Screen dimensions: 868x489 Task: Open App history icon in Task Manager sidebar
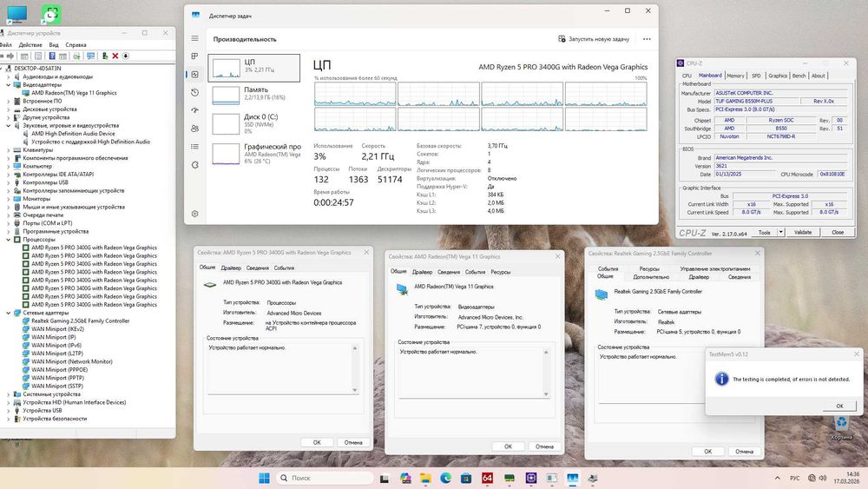[x=194, y=92]
